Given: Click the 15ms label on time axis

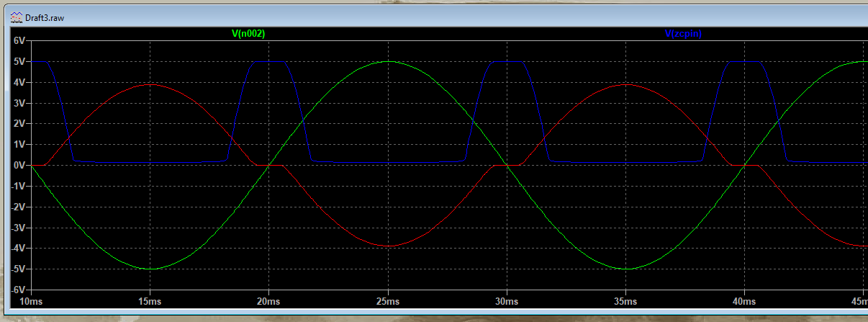Looking at the screenshot, I should tap(149, 300).
